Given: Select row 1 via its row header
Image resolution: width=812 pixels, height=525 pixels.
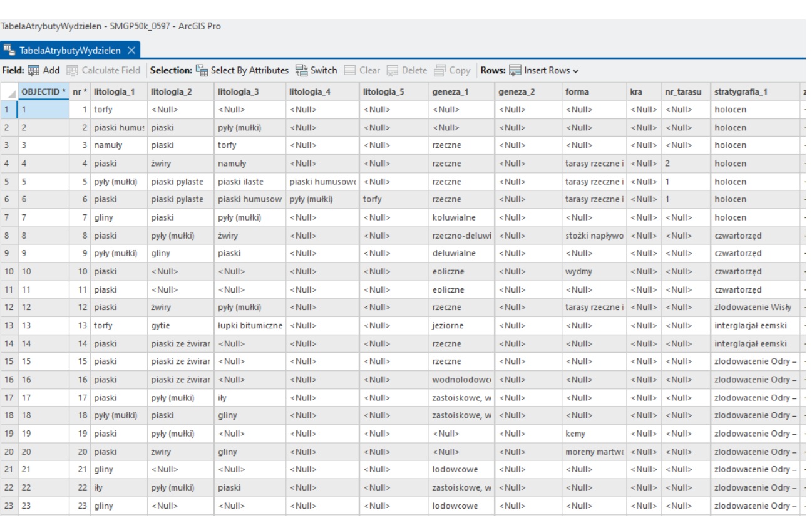Looking at the screenshot, I should pyautogui.click(x=9, y=110).
